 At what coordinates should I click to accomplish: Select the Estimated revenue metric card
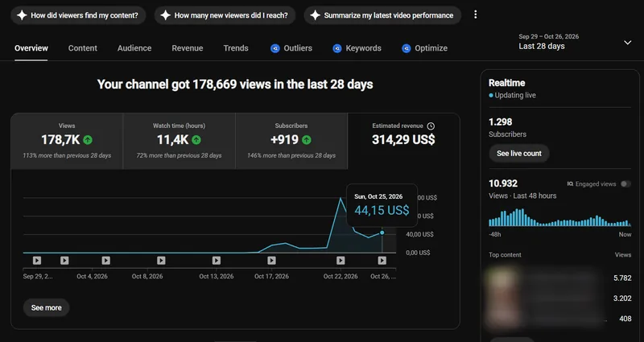tap(403, 141)
